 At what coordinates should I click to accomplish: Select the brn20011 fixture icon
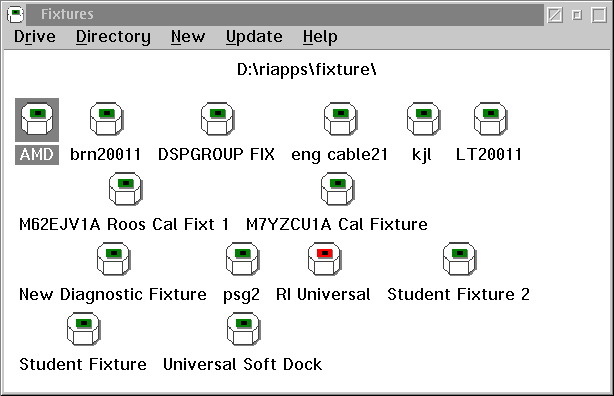(107, 119)
